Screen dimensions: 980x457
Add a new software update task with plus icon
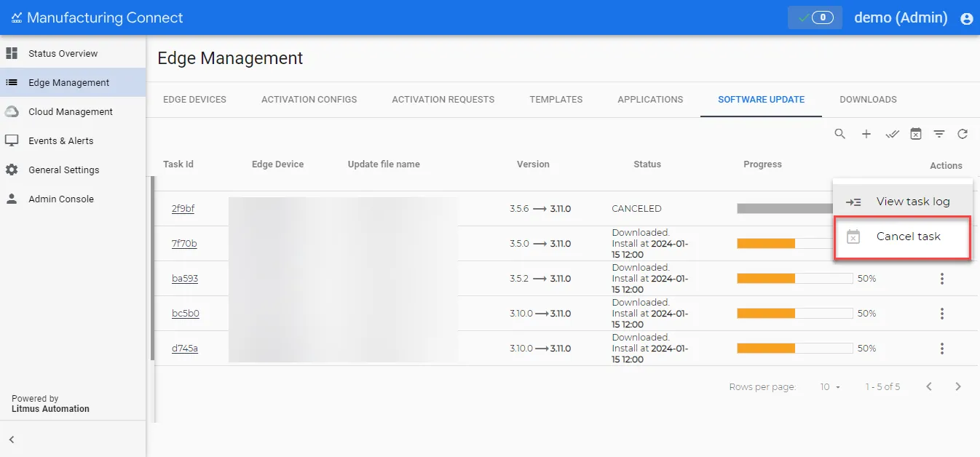click(866, 134)
